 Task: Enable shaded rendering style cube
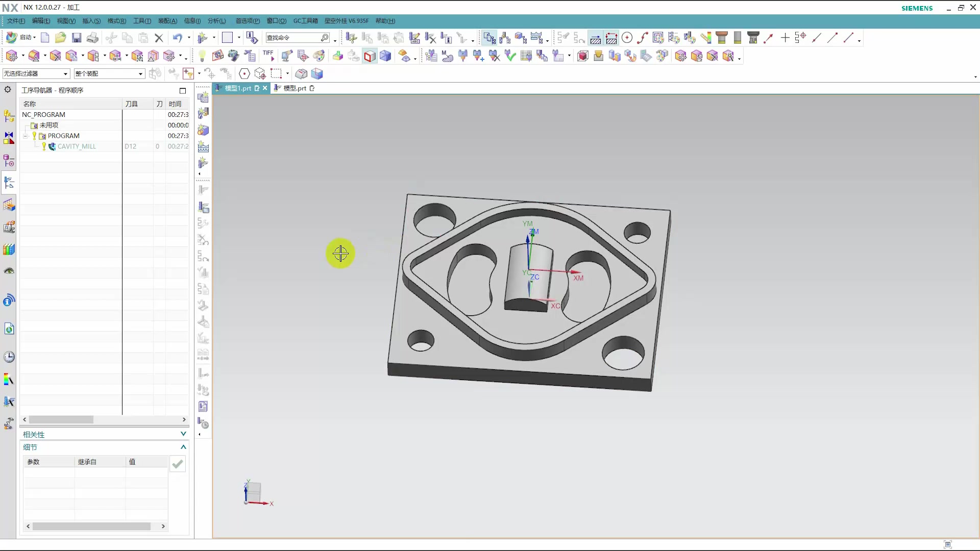[385, 56]
